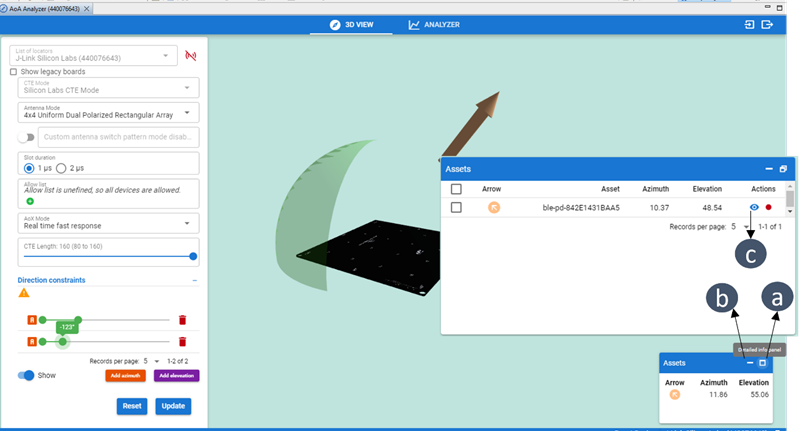Image resolution: width=800 pixels, height=431 pixels.
Task: Delete the first direction constraint with its trash icon
Action: (x=182, y=320)
